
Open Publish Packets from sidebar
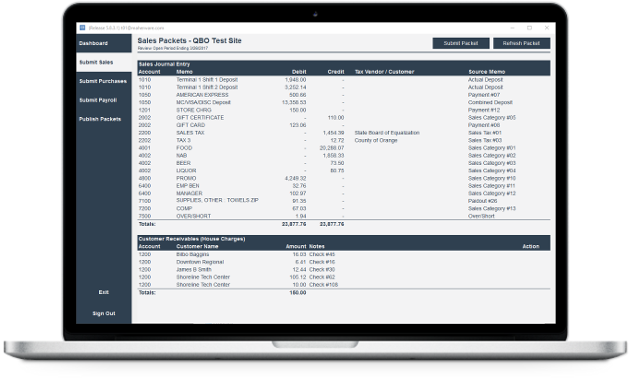tap(104, 119)
